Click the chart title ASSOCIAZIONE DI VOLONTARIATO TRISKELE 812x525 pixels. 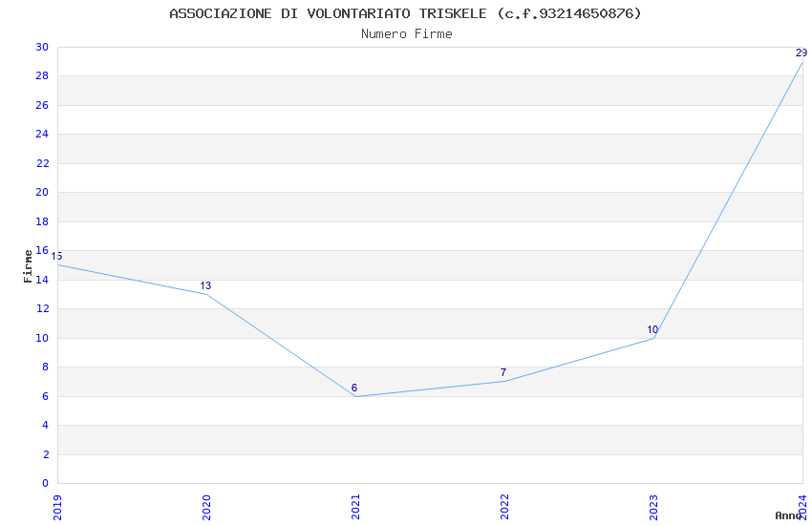coord(405,13)
